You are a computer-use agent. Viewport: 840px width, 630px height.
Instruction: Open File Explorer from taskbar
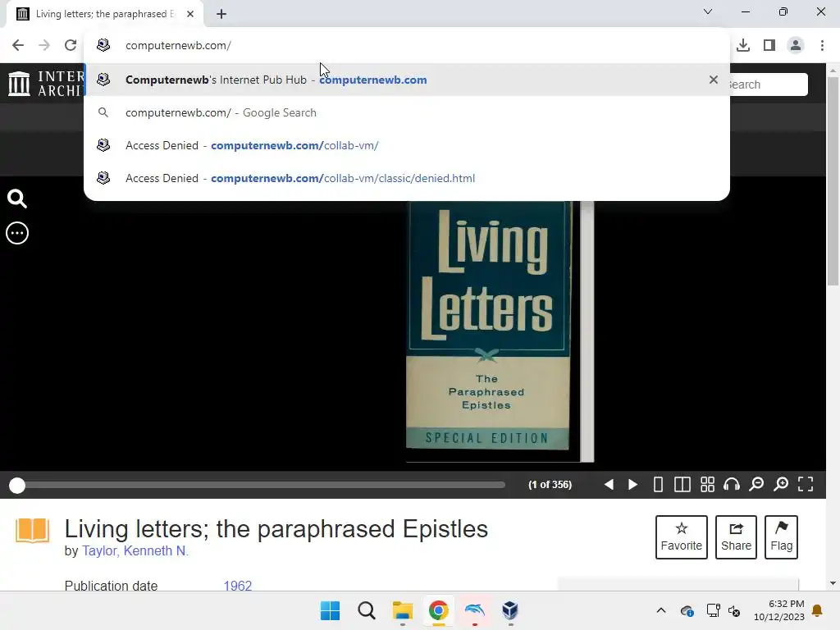[x=402, y=610]
